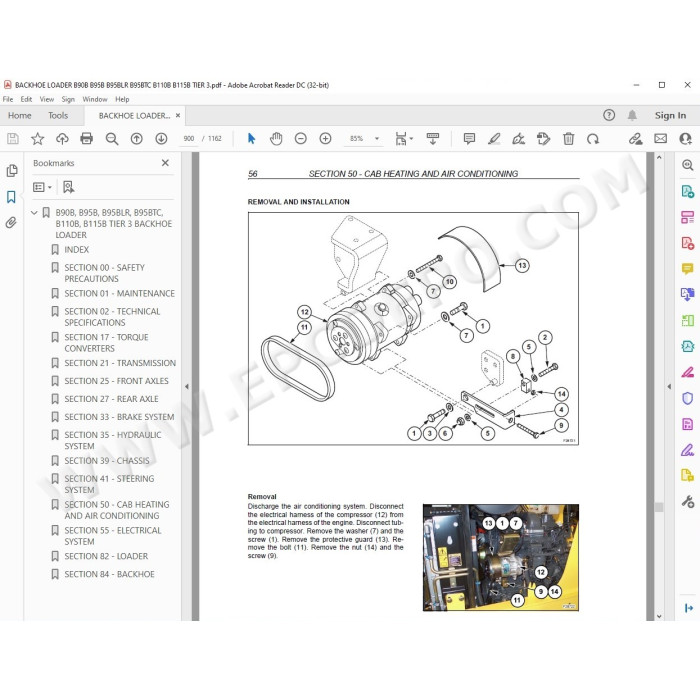Click the delete trash icon
The height and width of the screenshot is (700, 700).
(x=568, y=139)
